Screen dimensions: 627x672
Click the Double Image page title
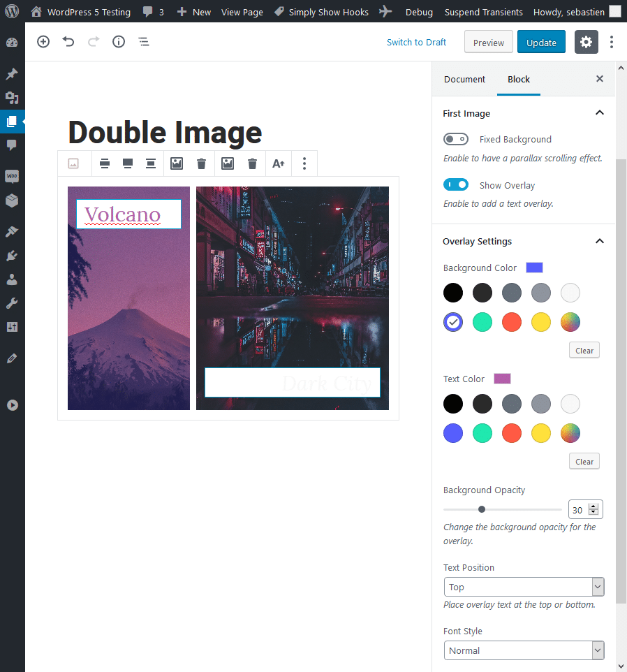coord(165,132)
